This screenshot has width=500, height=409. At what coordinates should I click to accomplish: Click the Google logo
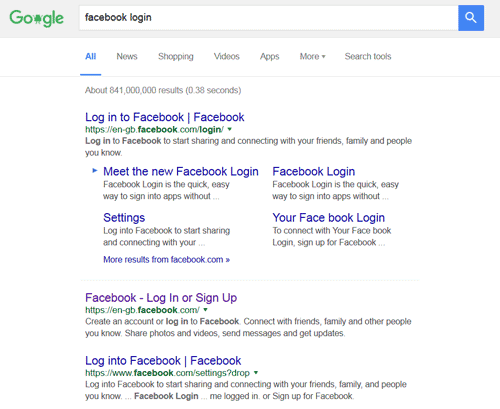tap(36, 18)
